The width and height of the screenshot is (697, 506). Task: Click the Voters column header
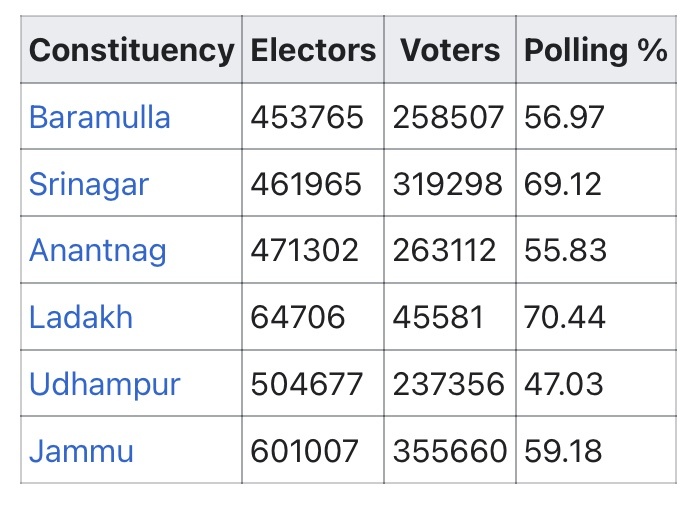click(x=449, y=50)
